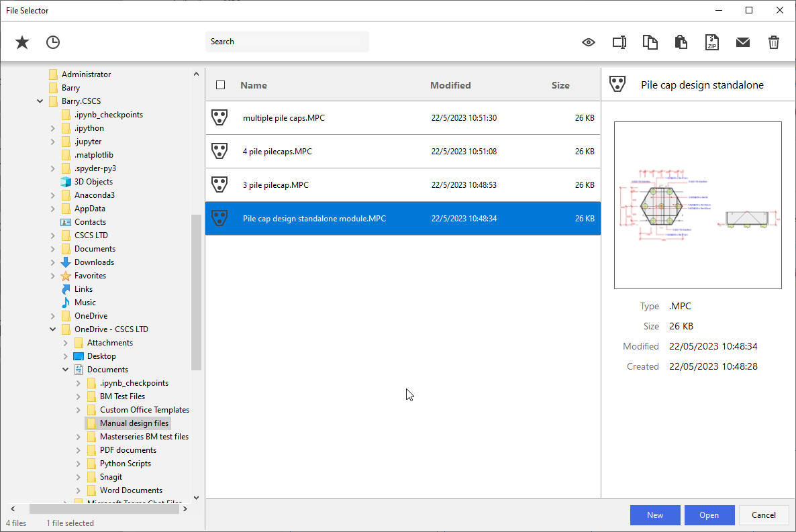Delete selected file with trash icon
The width and height of the screenshot is (796, 532).
click(x=774, y=42)
